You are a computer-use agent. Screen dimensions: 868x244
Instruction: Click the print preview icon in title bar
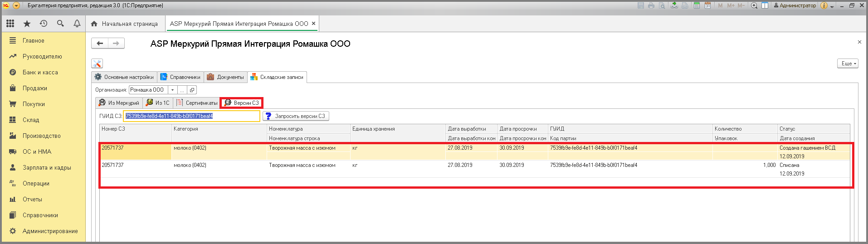tap(663, 5)
